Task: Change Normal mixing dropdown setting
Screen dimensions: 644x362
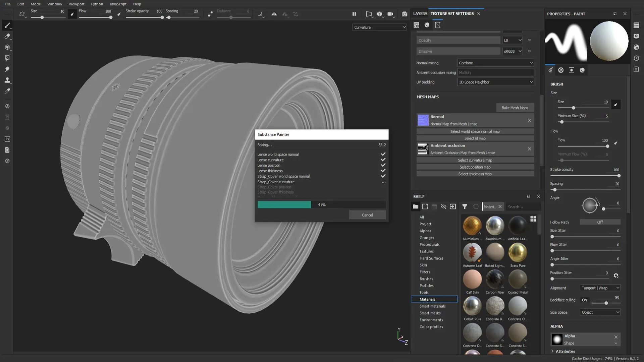Action: coord(495,62)
